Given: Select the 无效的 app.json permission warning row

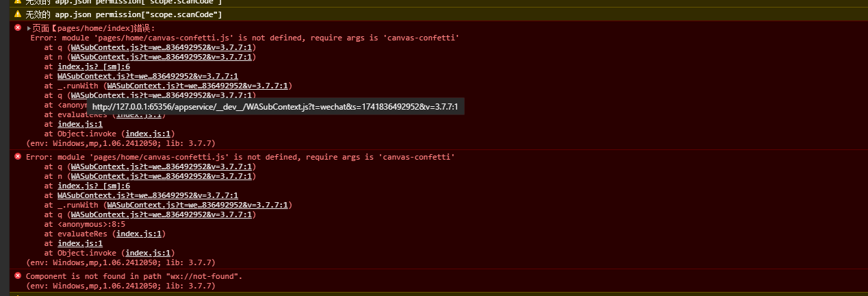Looking at the screenshot, I should [x=434, y=14].
